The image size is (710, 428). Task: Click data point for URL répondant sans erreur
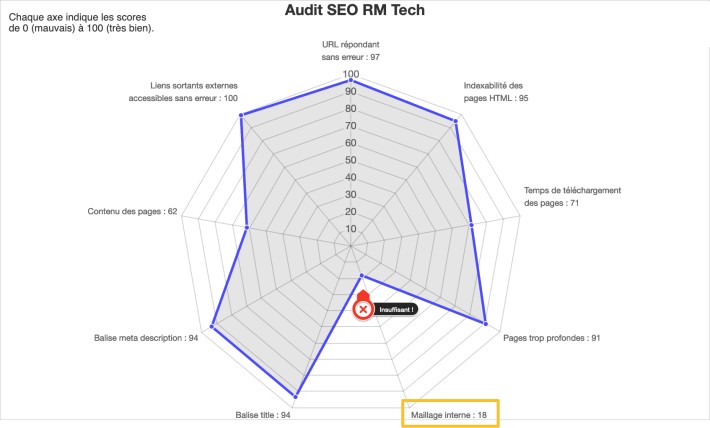pyautogui.click(x=355, y=81)
